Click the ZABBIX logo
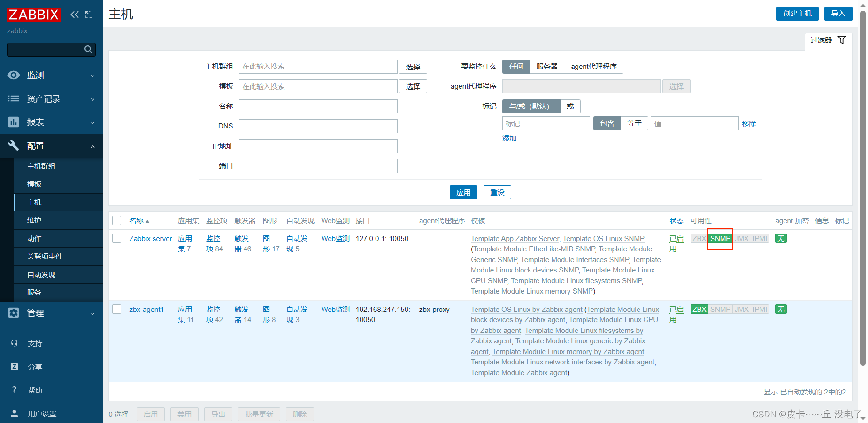This screenshot has height=423, width=868. point(33,15)
